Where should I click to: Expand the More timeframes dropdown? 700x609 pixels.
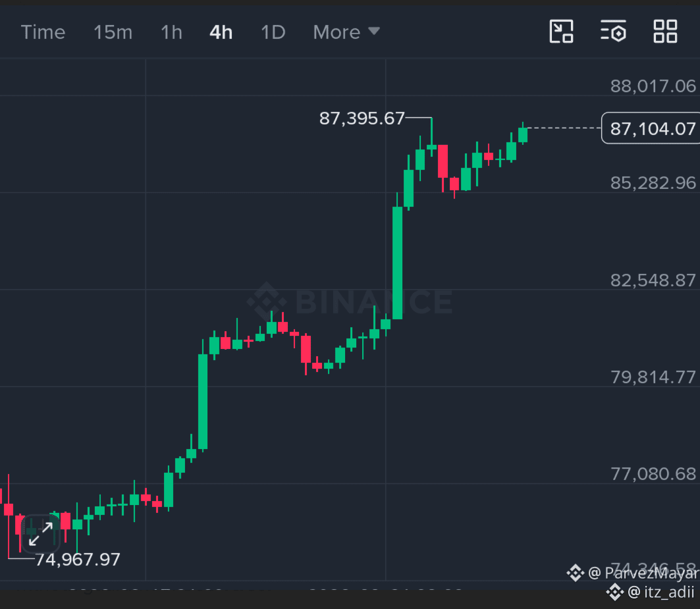(x=346, y=32)
